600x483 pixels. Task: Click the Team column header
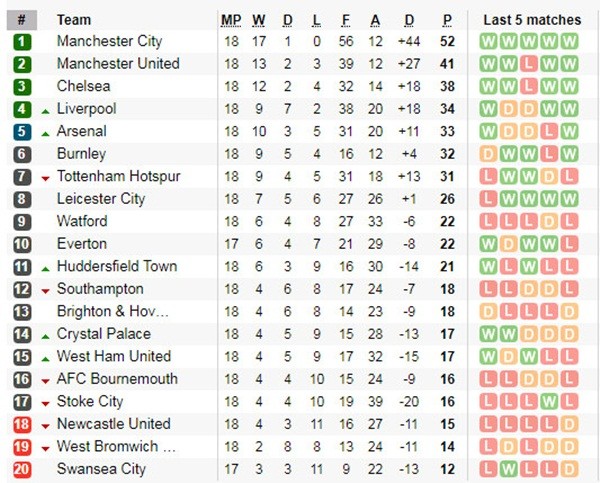[x=74, y=20]
